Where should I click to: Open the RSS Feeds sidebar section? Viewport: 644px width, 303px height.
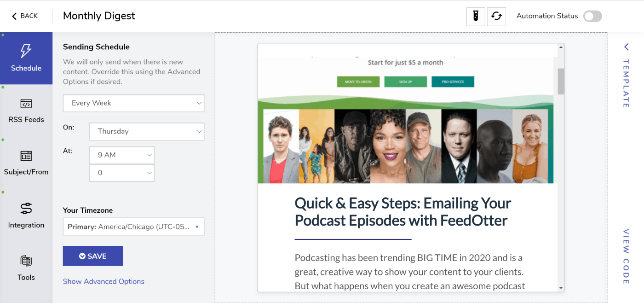pos(26,111)
